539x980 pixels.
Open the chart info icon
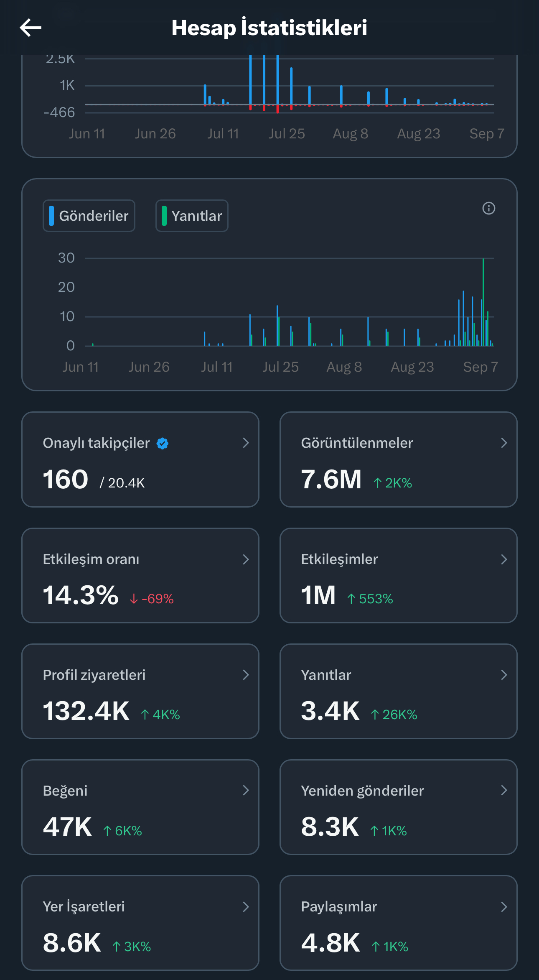point(488,208)
